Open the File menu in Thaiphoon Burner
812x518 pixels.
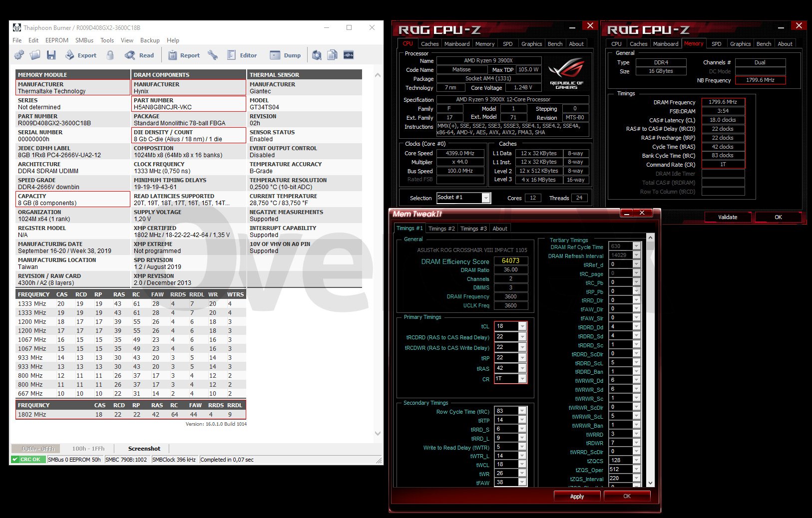coord(17,40)
